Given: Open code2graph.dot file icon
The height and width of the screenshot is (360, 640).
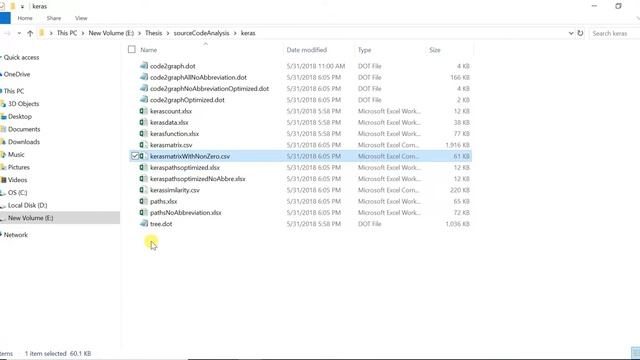Looking at the screenshot, I should coord(144,66).
